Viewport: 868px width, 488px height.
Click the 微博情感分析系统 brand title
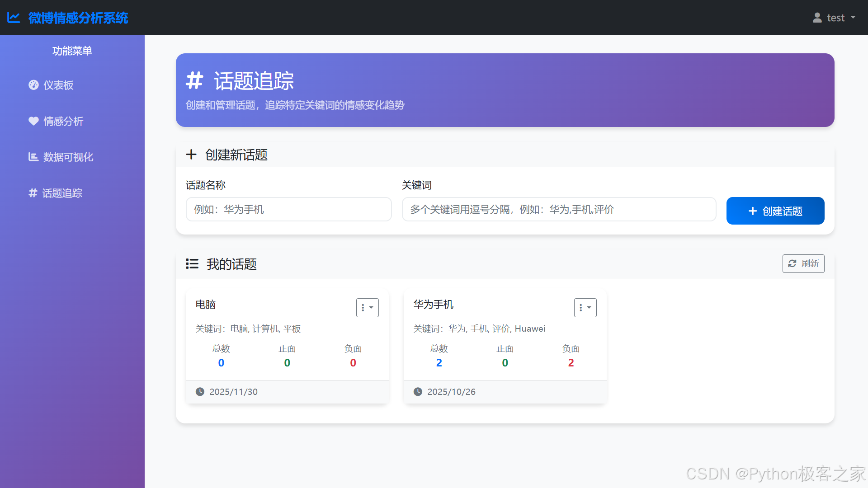[78, 18]
